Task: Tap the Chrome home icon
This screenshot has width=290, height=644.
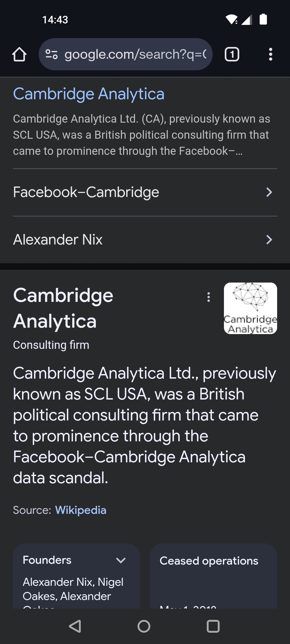Action: point(19,54)
